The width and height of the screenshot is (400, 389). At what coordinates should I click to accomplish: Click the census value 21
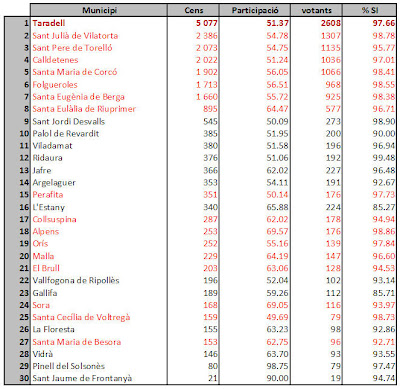click(213, 378)
